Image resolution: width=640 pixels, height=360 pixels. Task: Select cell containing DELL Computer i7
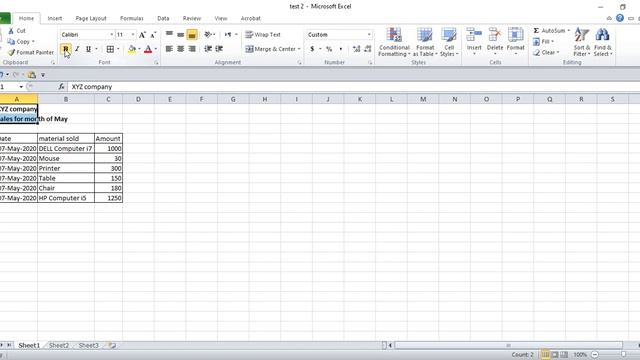66,149
